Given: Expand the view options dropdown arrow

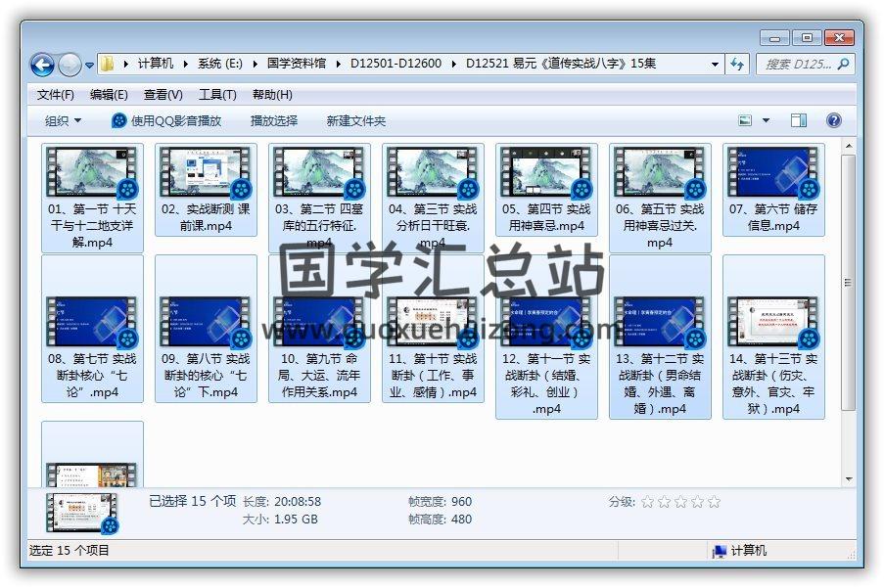Looking at the screenshot, I should (x=766, y=120).
